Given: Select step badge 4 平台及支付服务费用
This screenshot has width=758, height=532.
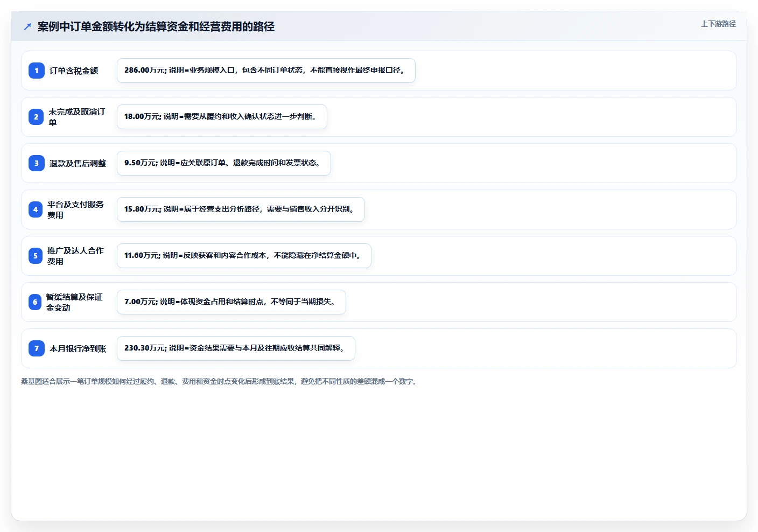Looking at the screenshot, I should [36, 209].
